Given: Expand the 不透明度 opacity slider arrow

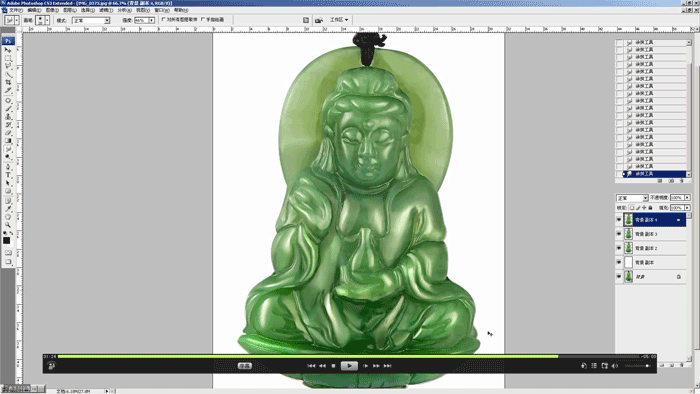Looking at the screenshot, I should (688, 198).
